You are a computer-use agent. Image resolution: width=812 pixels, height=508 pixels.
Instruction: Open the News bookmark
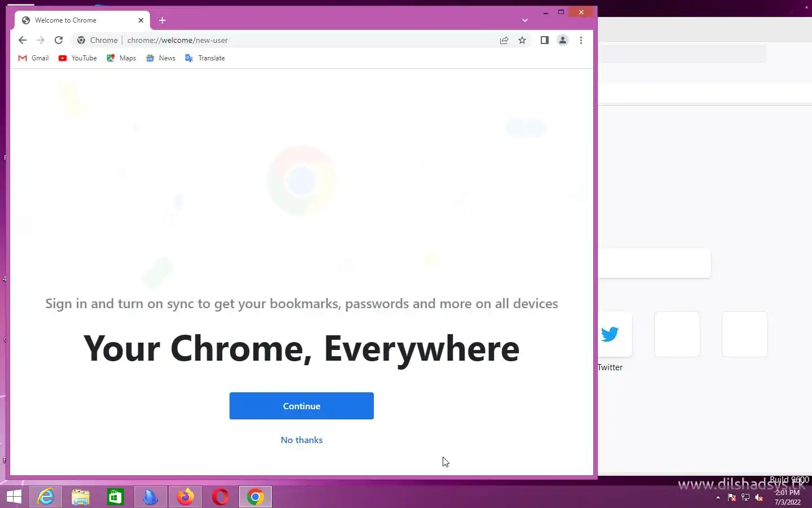pyautogui.click(x=161, y=58)
